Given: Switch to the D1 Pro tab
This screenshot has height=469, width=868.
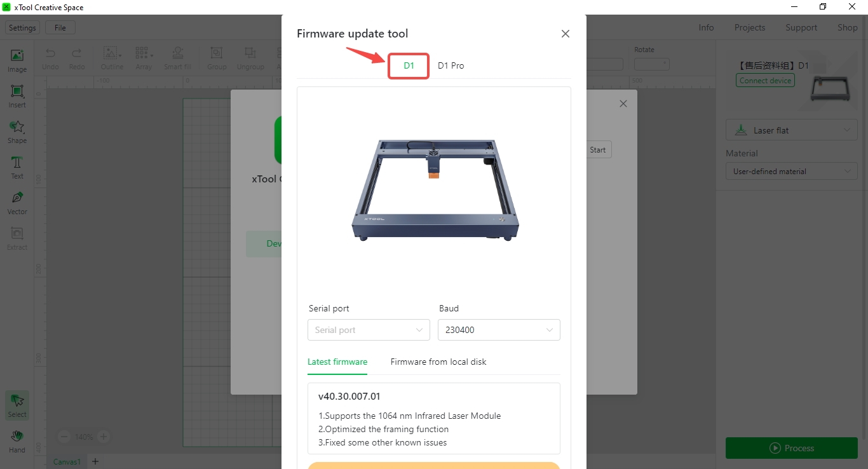Looking at the screenshot, I should click(x=451, y=65).
